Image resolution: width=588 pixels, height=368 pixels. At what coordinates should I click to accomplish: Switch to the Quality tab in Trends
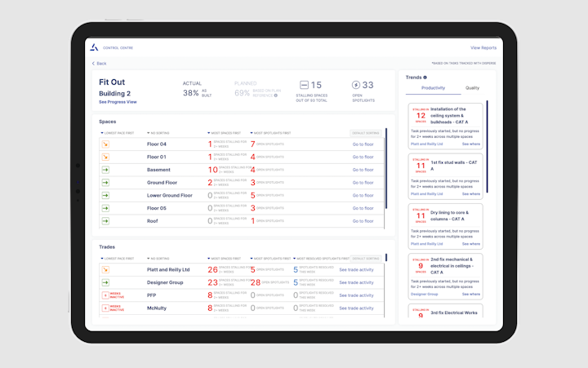click(473, 88)
